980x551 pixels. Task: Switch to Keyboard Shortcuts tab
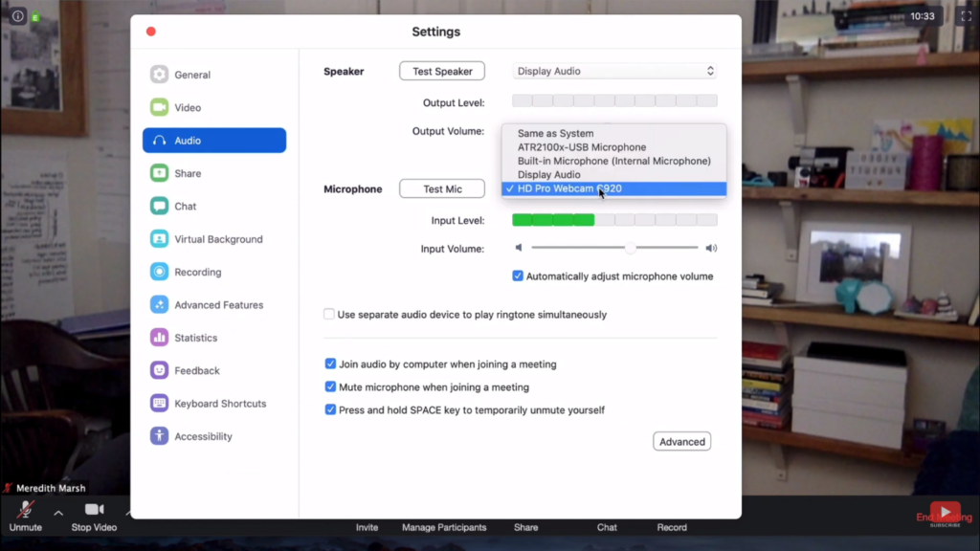(x=214, y=403)
